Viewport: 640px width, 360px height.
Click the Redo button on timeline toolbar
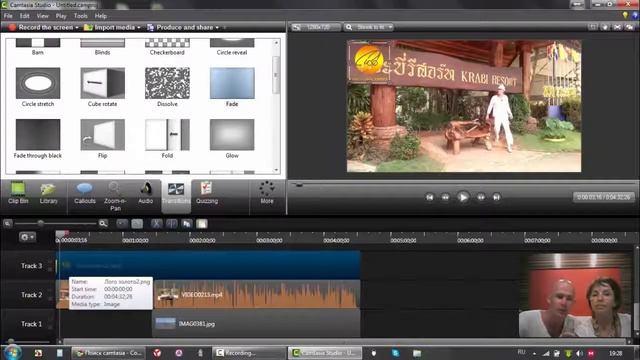[137, 224]
